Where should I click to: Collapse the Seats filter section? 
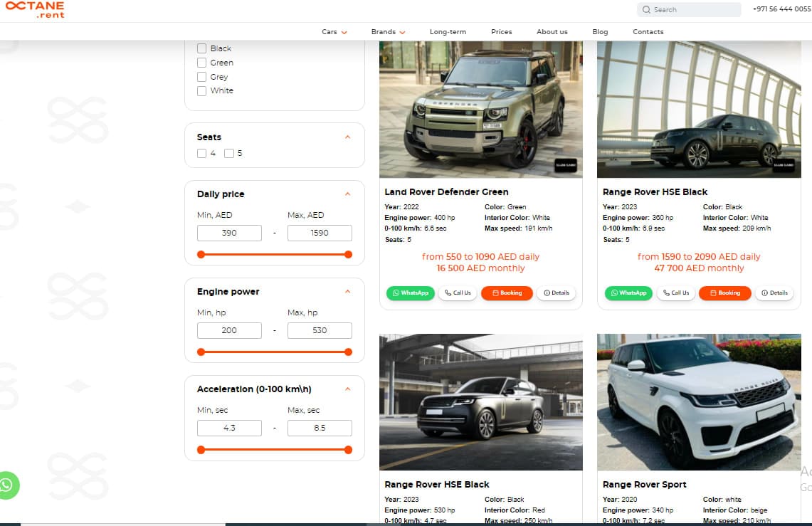tap(347, 137)
